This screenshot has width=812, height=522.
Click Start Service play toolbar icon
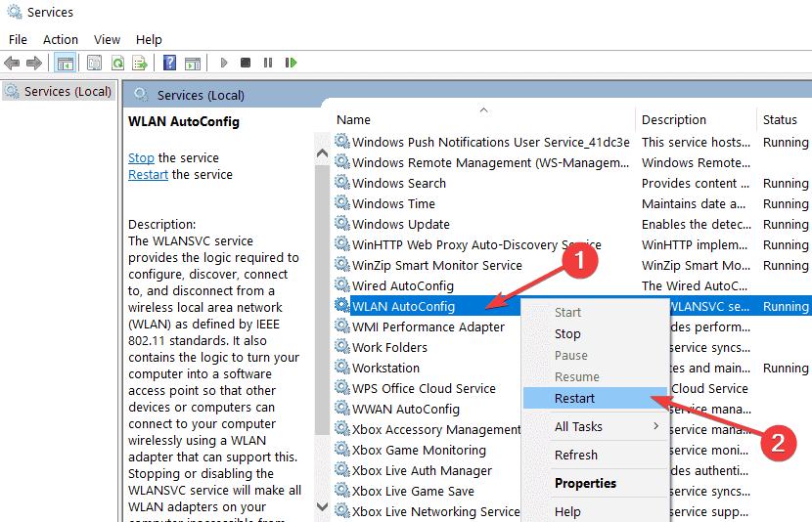click(224, 64)
